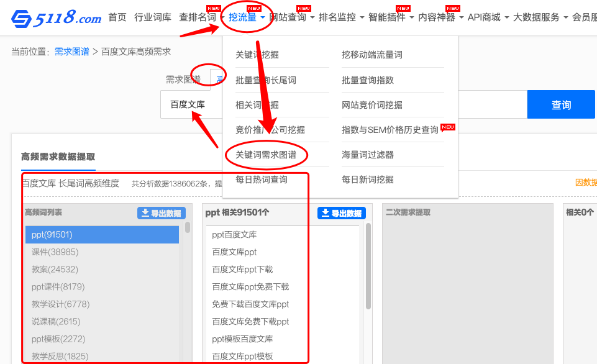The image size is (597, 364).
Task: Expand the 大数据服务 nav dropdown
Action: click(540, 17)
